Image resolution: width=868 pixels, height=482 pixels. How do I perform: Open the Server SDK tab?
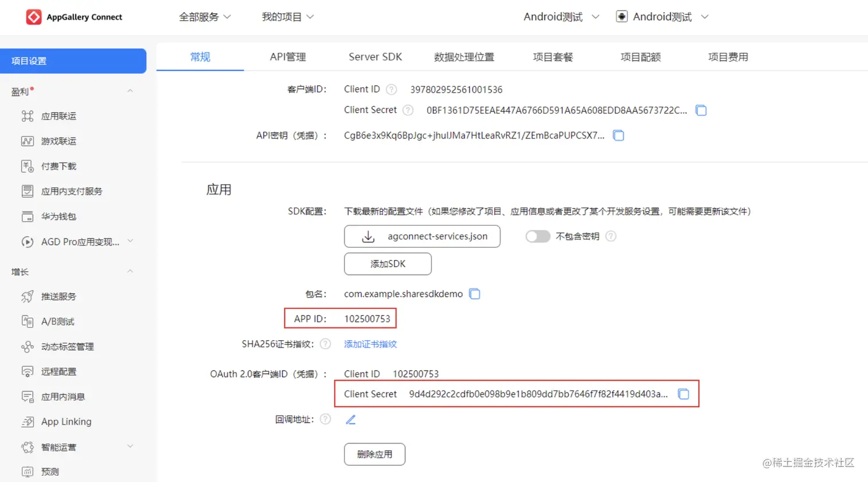pos(375,56)
